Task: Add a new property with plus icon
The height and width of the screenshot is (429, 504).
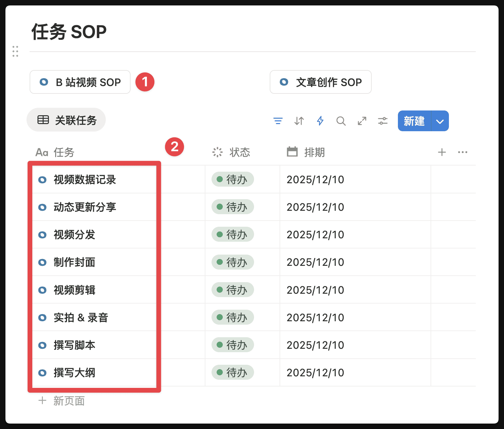Action: pyautogui.click(x=442, y=152)
